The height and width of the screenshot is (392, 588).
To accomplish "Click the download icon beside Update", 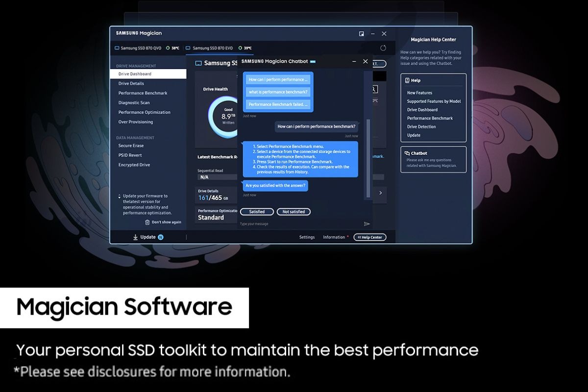I will click(135, 237).
